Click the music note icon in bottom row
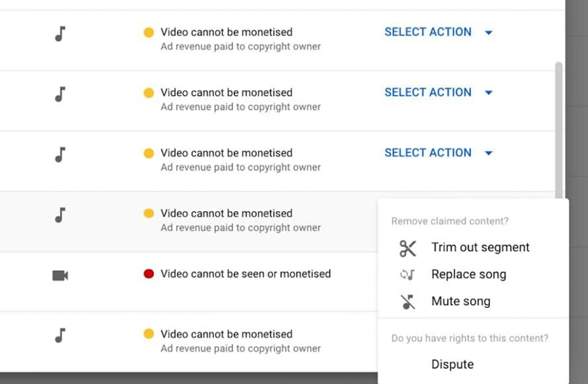 tap(60, 336)
